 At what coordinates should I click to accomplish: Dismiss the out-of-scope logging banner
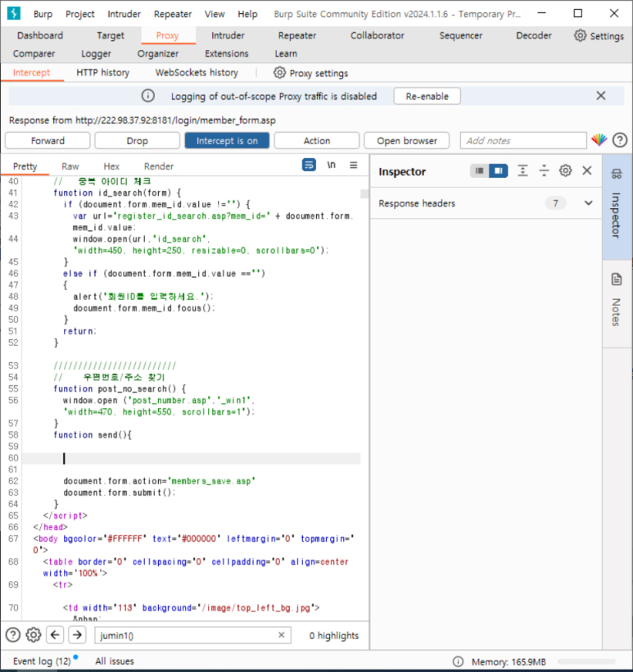(x=601, y=96)
